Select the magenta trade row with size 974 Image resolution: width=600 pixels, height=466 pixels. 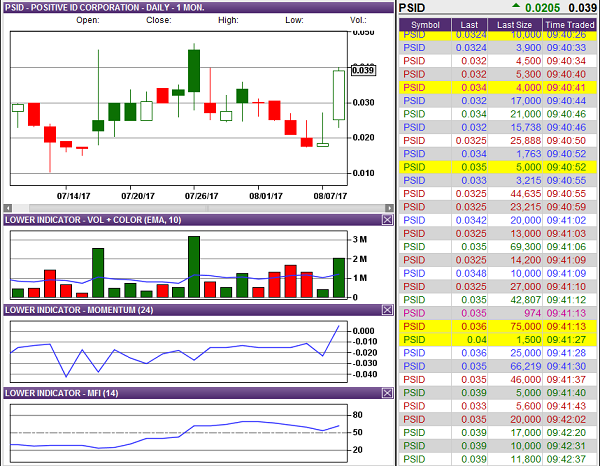coord(497,313)
